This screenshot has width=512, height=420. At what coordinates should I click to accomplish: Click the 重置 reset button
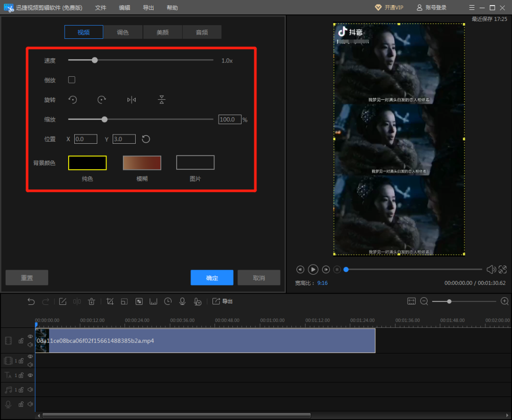(27, 278)
